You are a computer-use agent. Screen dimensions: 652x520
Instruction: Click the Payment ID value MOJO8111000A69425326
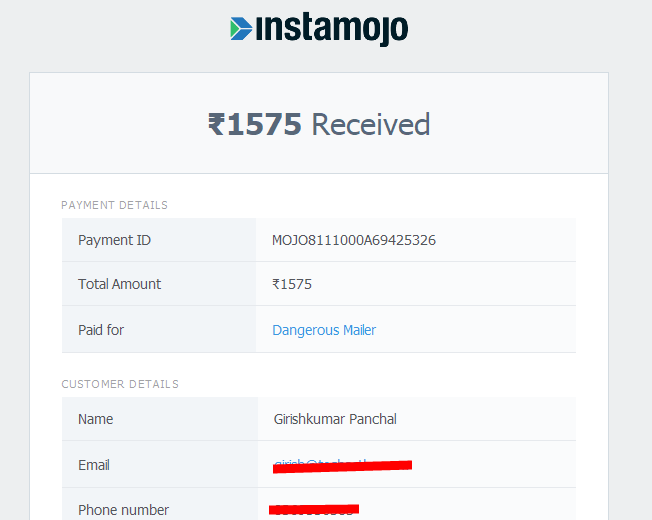(354, 240)
